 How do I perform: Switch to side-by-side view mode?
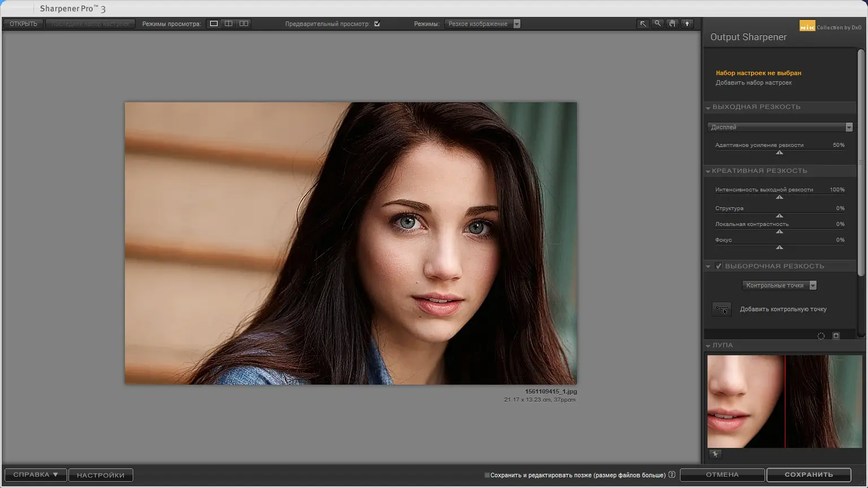(244, 24)
